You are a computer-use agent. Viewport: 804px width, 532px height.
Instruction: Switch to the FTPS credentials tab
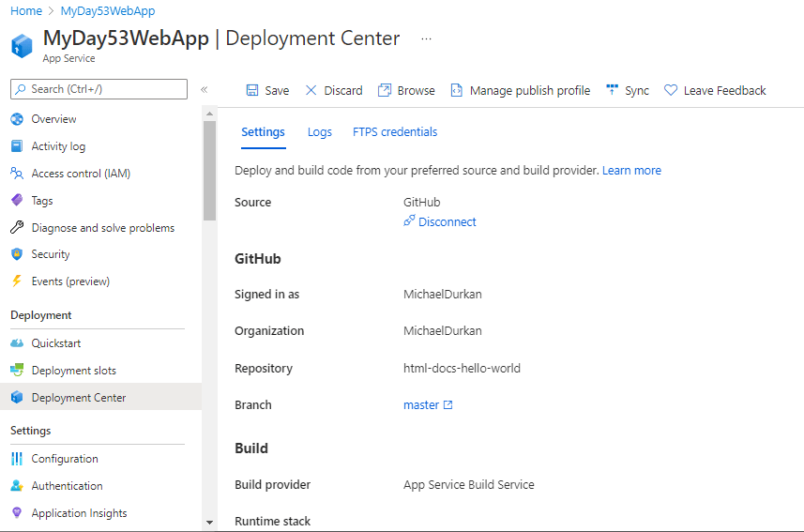[x=395, y=132]
